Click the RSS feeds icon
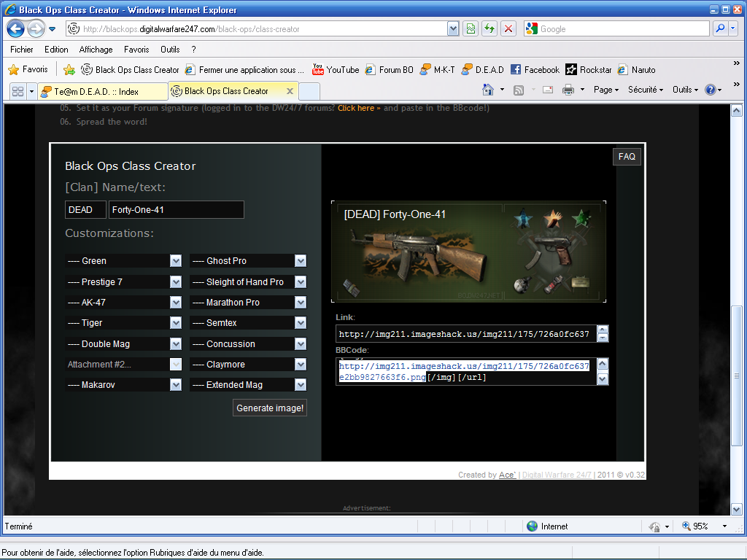747x560 pixels. pos(519,90)
